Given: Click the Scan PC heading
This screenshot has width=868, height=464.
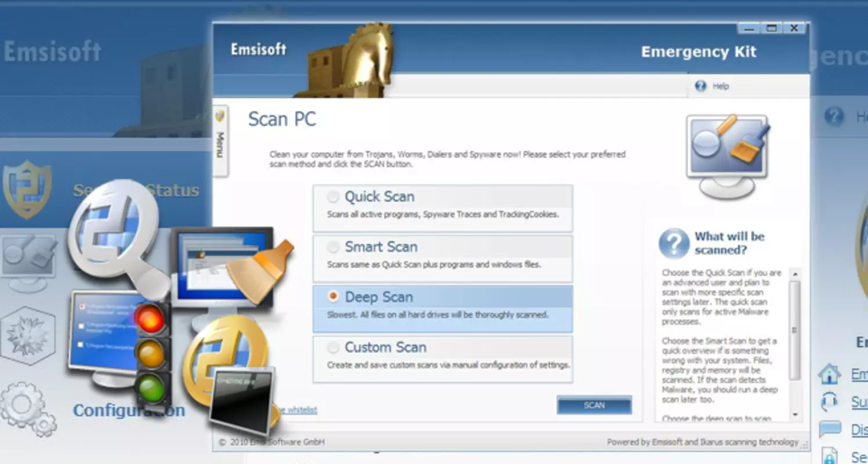Looking at the screenshot, I should click(282, 119).
